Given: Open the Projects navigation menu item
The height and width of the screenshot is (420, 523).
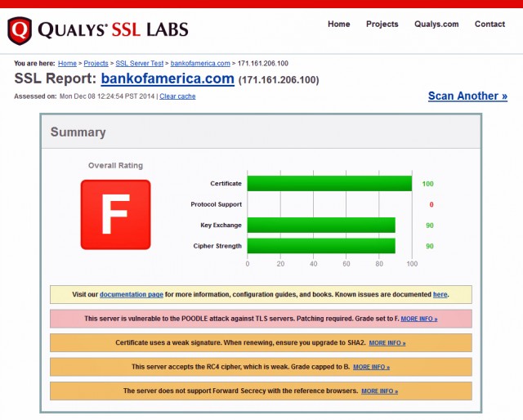Looking at the screenshot, I should (x=382, y=24).
